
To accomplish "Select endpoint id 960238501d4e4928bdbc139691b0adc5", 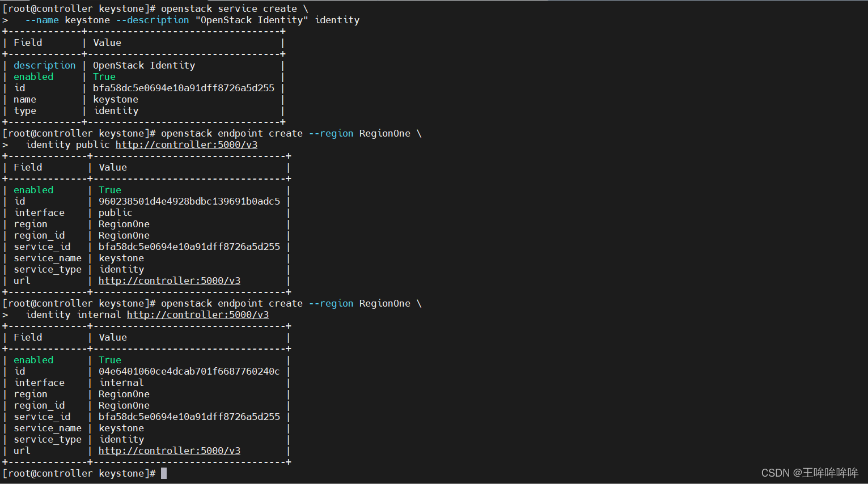I will click(x=189, y=201).
